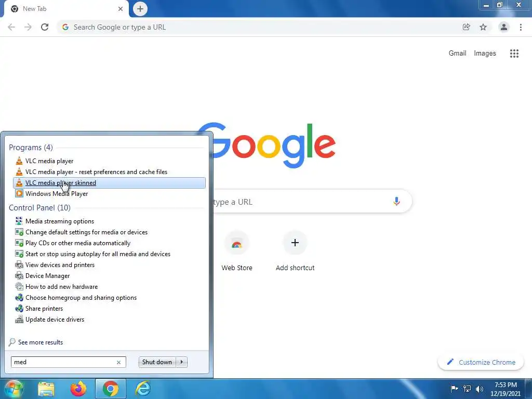Viewport: 532px width, 399px height.
Task: Open Play CDs or other media automatically
Action: pos(78,243)
